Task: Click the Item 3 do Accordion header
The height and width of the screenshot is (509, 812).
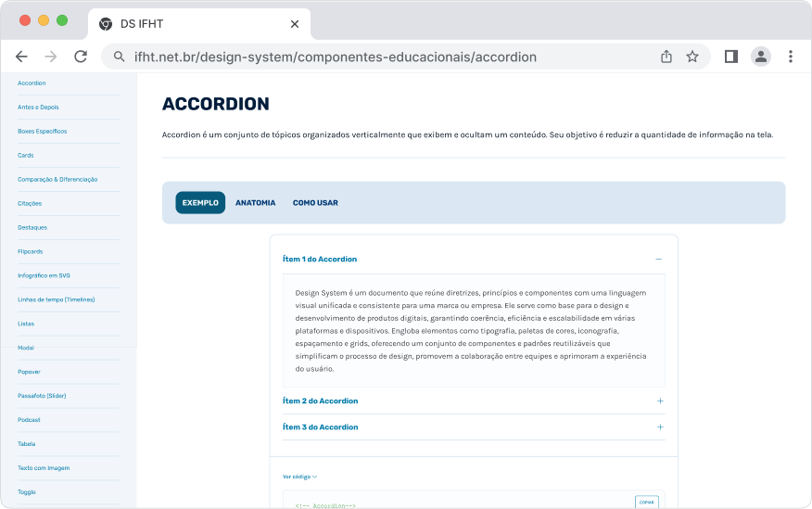Action: pyautogui.click(x=474, y=427)
